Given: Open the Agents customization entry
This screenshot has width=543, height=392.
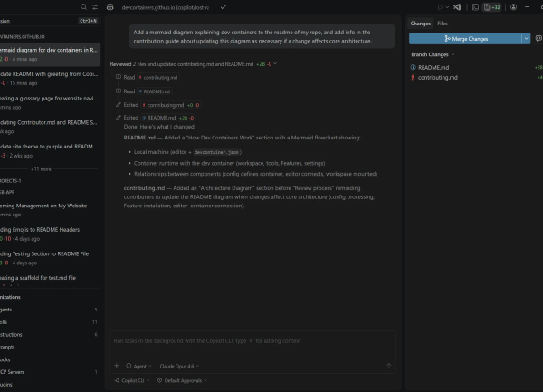Looking at the screenshot, I should [x=50, y=310].
